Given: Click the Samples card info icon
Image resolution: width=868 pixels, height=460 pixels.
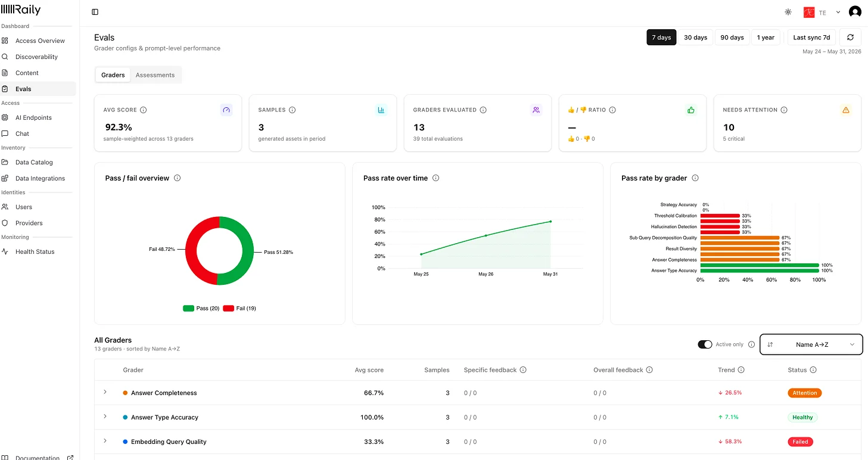Looking at the screenshot, I should [293, 110].
